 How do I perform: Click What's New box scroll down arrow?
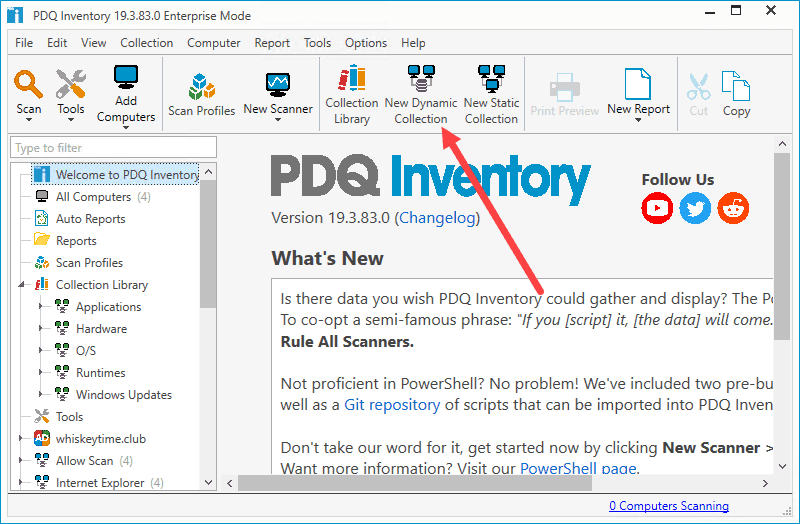(782, 466)
